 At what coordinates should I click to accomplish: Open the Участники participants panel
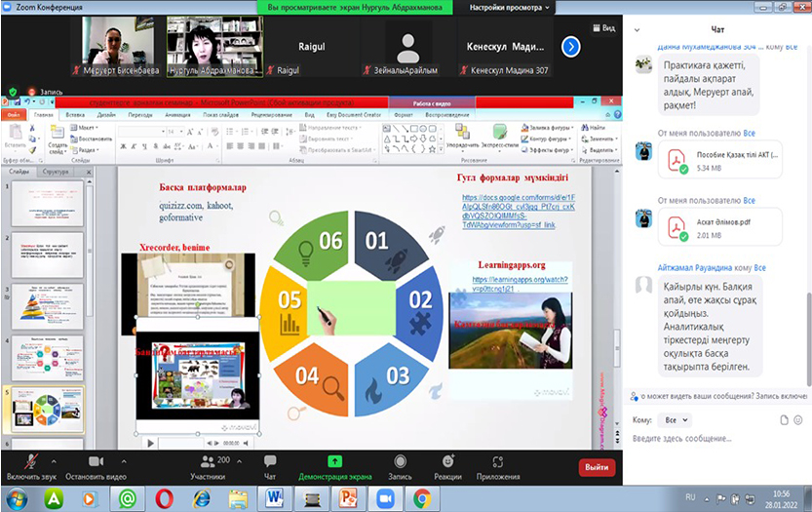point(206,461)
